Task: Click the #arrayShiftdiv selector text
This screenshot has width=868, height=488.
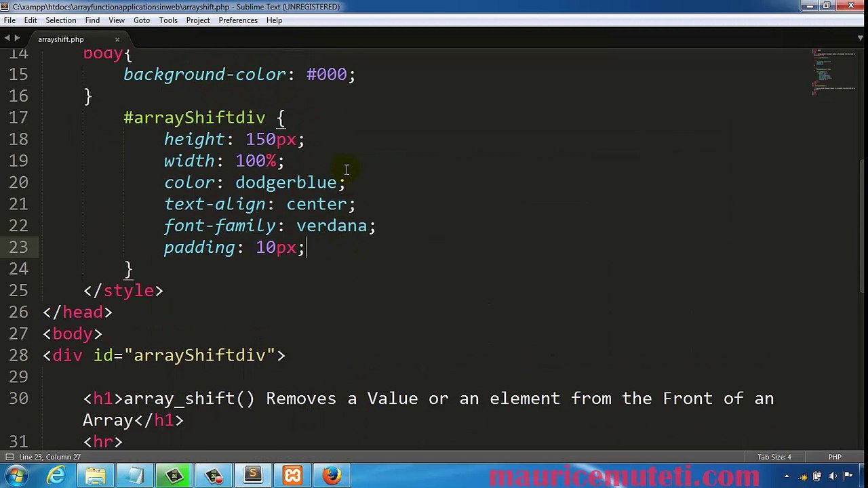Action: click(x=195, y=118)
